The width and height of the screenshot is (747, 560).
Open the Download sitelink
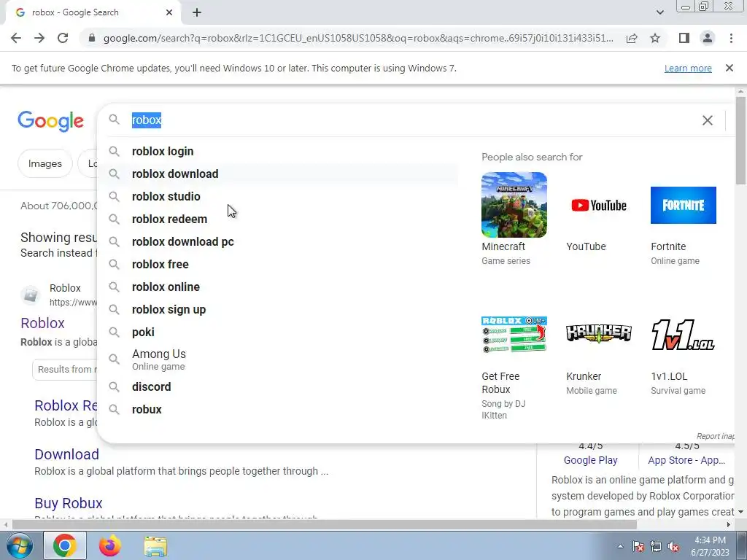66,454
